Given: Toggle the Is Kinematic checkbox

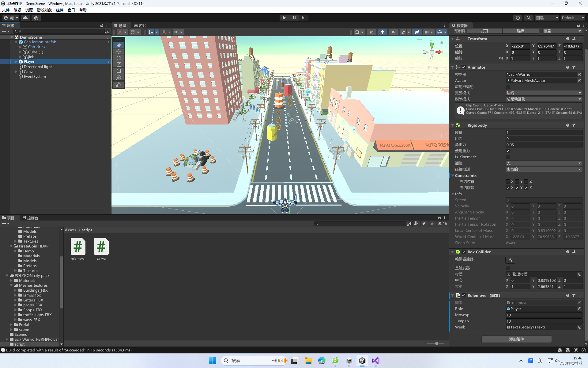Looking at the screenshot, I should pyautogui.click(x=508, y=157).
